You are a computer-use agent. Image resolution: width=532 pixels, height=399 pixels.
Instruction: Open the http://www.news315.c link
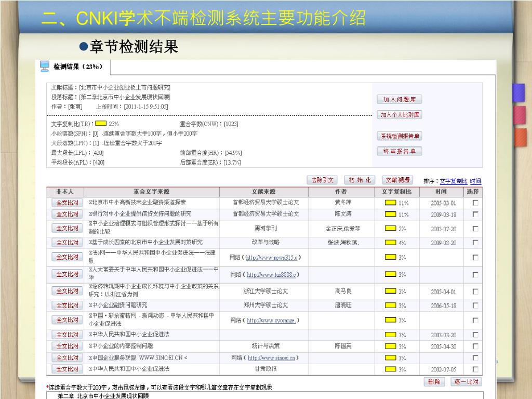click(271, 258)
